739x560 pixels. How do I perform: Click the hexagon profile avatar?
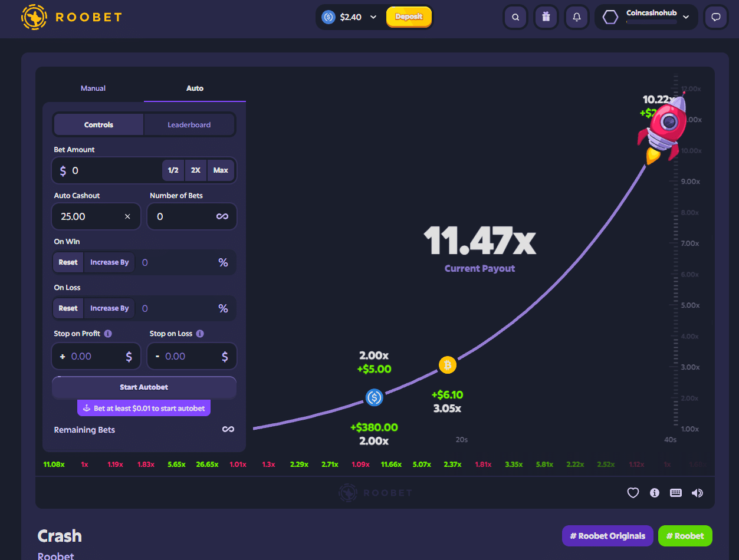[x=610, y=17]
